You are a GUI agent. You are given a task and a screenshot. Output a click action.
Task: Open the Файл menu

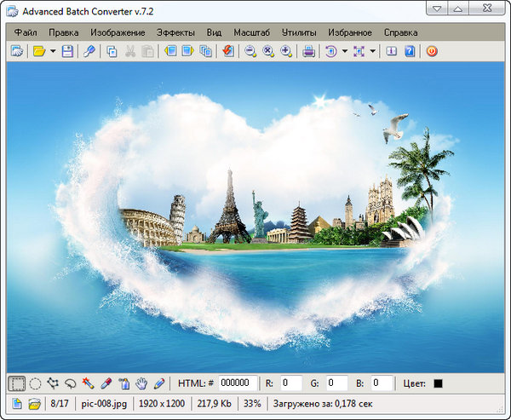26,32
